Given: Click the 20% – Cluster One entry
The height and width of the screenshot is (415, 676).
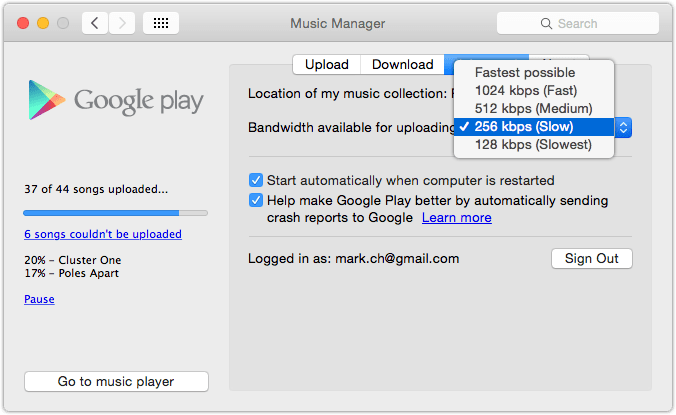Looking at the screenshot, I should click(x=72, y=260).
